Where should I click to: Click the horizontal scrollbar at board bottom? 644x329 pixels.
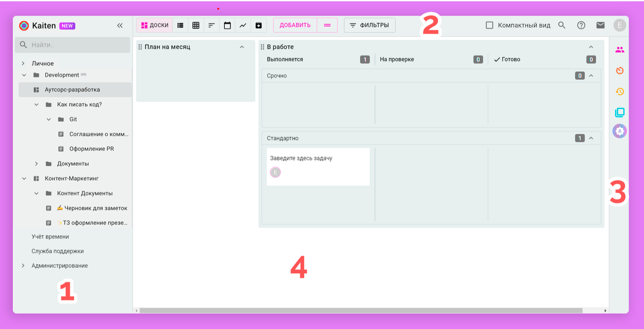coord(361,311)
